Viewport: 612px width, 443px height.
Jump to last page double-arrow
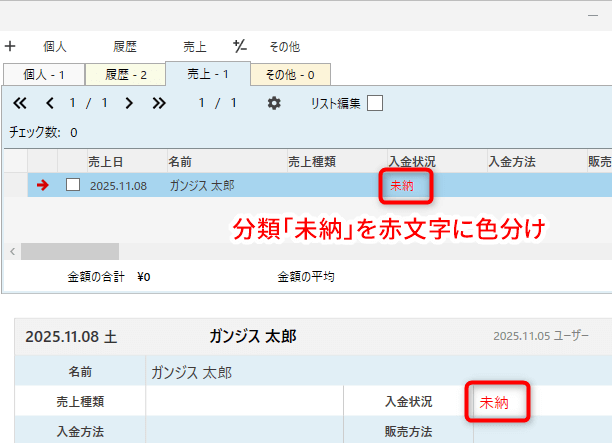[x=159, y=102]
